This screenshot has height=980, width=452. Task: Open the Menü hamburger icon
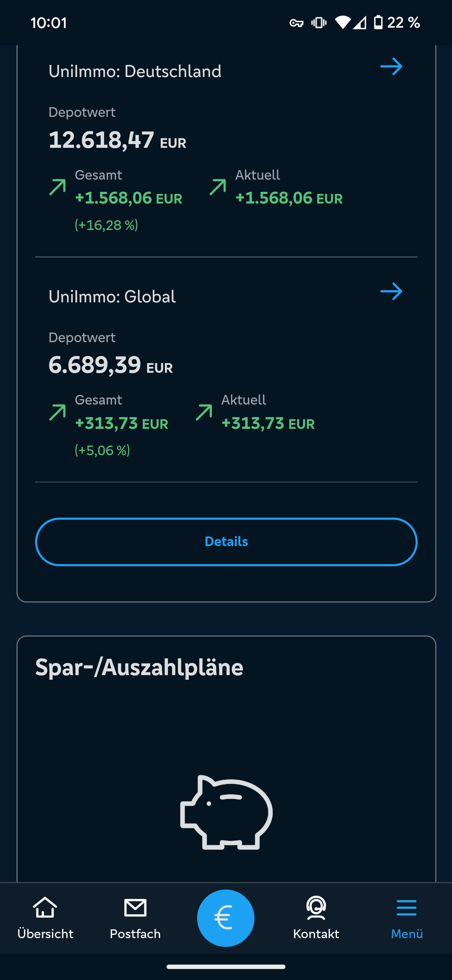406,908
